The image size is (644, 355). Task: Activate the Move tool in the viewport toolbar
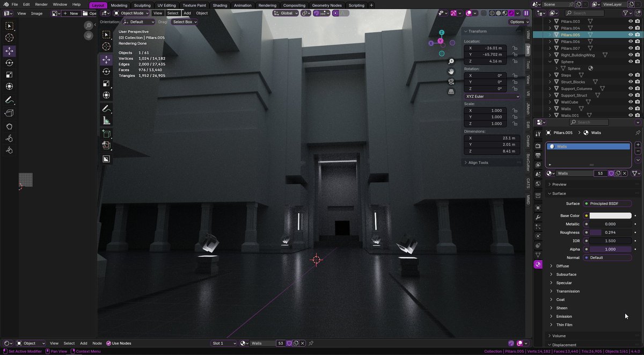[x=106, y=60]
